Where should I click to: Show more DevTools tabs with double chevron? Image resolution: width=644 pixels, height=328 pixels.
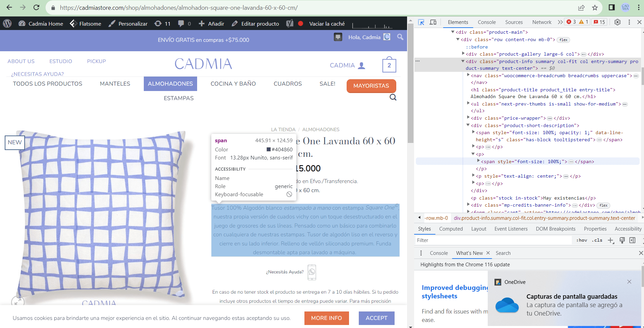560,22
